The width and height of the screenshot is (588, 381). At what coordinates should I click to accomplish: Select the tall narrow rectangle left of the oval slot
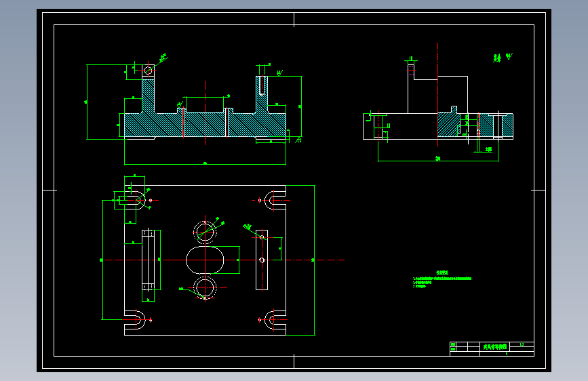tap(148, 260)
